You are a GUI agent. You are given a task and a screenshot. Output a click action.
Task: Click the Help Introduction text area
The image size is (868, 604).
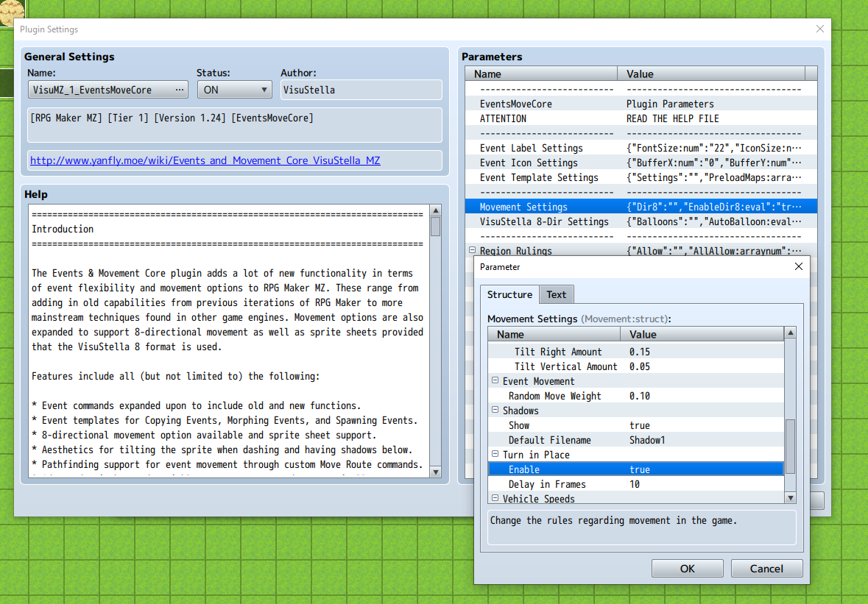click(x=229, y=341)
